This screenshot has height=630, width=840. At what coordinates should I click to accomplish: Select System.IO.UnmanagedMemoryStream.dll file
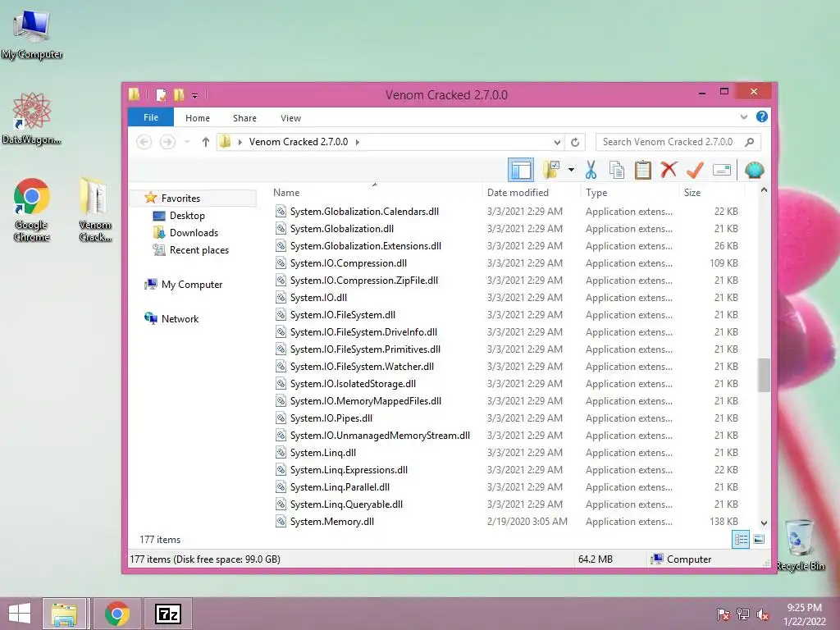click(380, 436)
